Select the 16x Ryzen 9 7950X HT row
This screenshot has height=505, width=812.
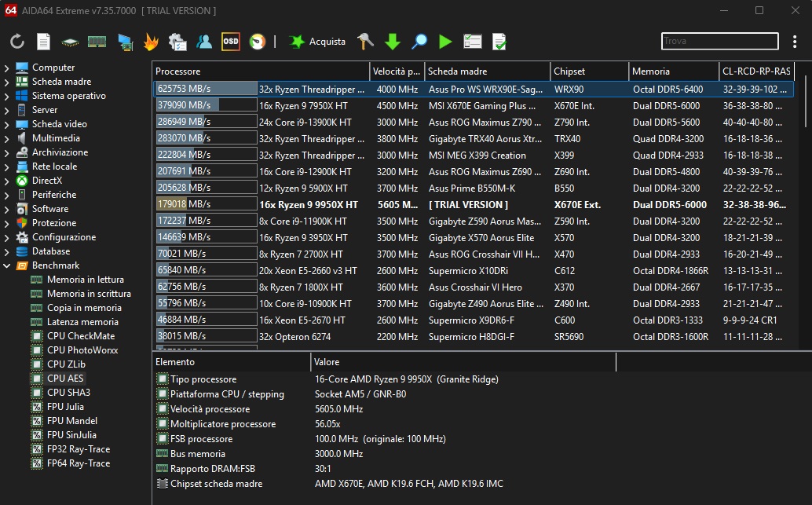click(474, 106)
